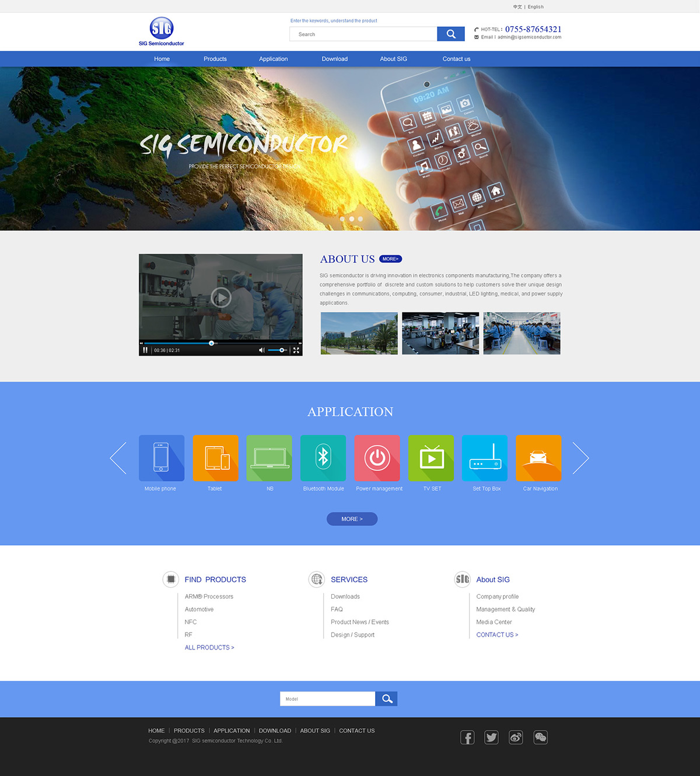
Task: Go to the Download navigation item
Action: [x=334, y=59]
